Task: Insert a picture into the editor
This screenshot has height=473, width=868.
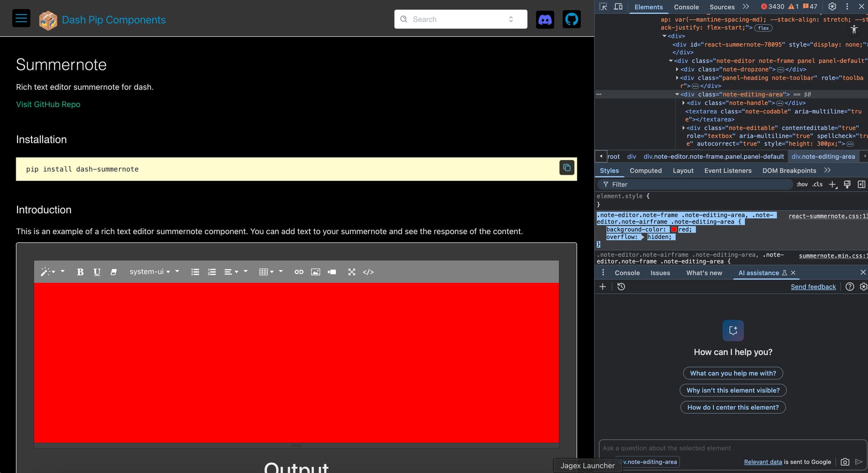Action: click(x=316, y=272)
